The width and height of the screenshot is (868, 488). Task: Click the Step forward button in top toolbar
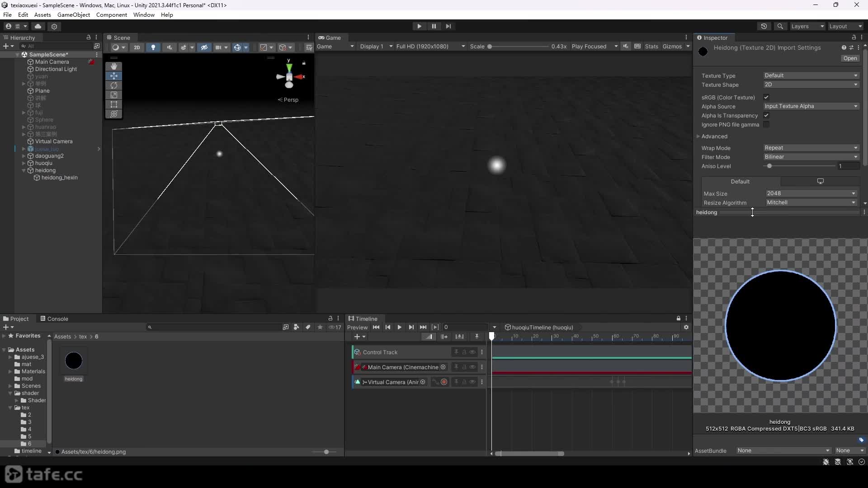pyautogui.click(x=448, y=26)
